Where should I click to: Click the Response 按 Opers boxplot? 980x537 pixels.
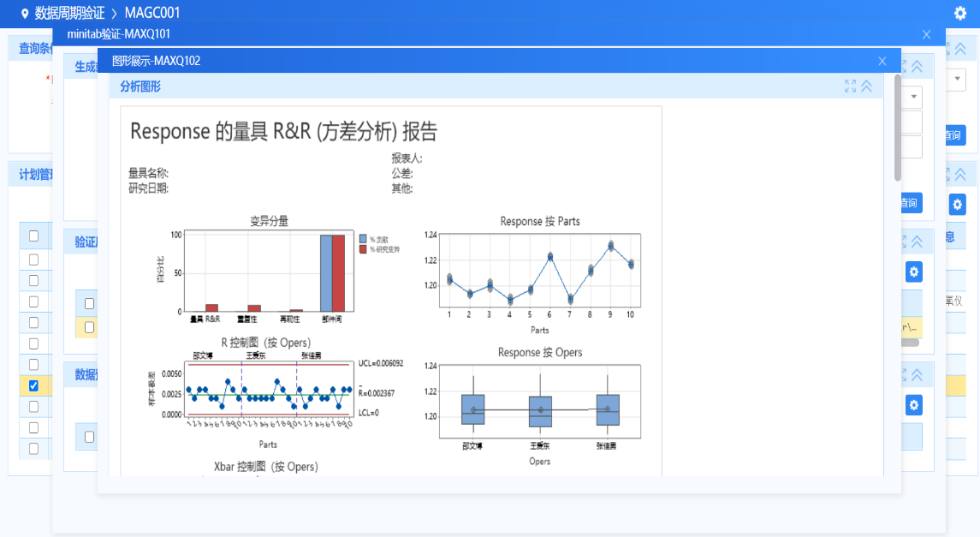[540, 402]
